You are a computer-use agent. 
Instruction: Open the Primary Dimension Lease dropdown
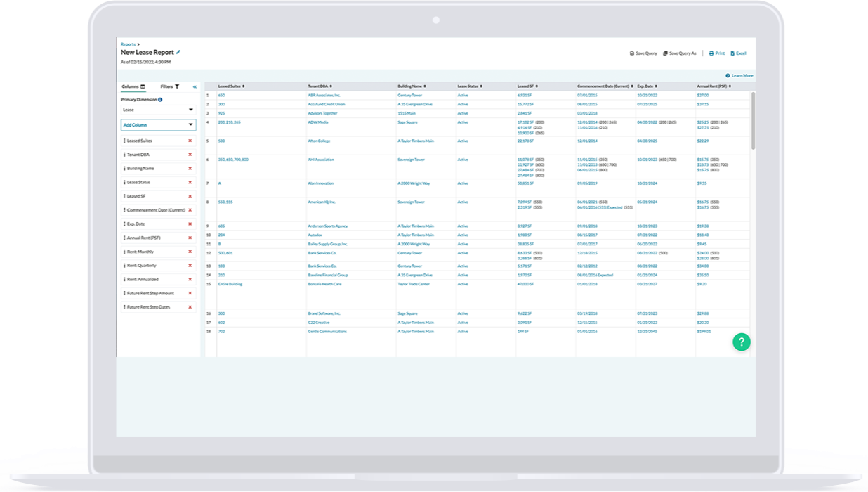click(x=158, y=110)
